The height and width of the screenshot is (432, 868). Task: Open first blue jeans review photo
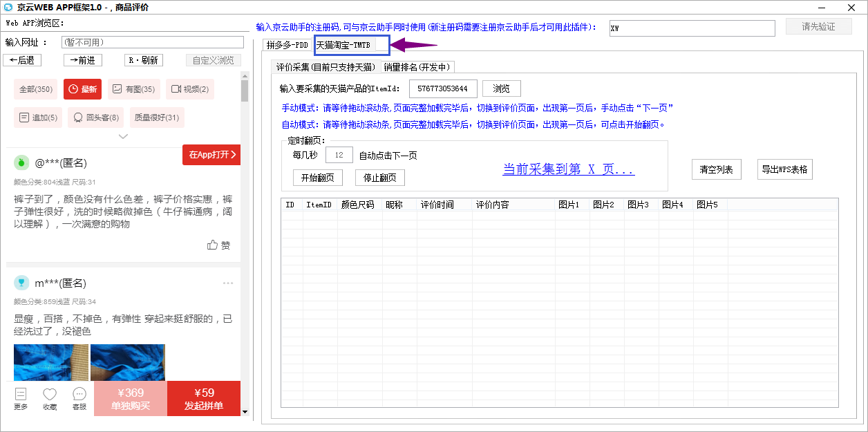click(51, 362)
